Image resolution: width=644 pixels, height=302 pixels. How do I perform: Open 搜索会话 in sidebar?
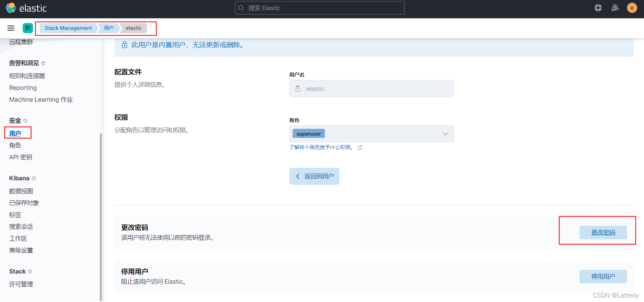click(21, 227)
